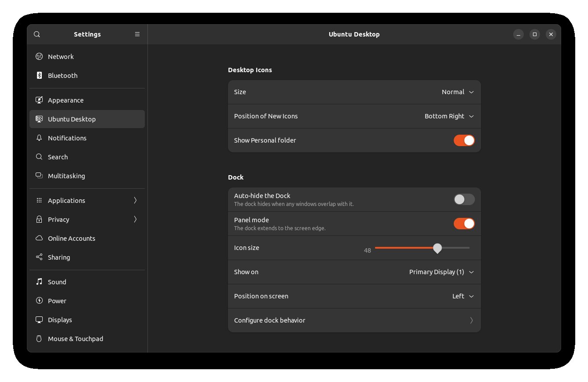The width and height of the screenshot is (588, 382).
Task: Open the Displays settings page
Action: coord(87,320)
